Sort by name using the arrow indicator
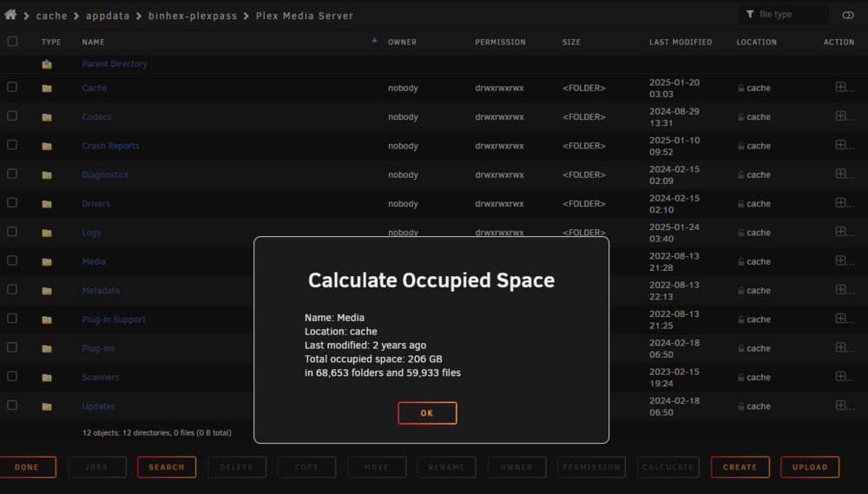 375,40
